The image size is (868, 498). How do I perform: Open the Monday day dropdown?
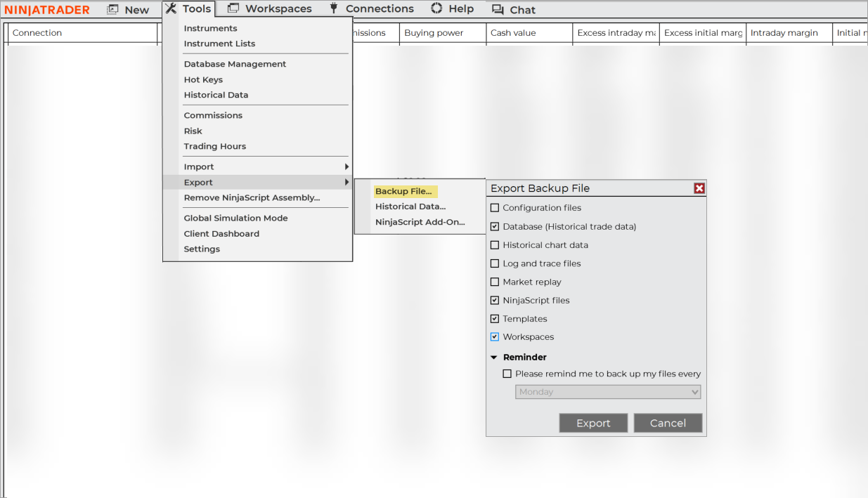[608, 392]
